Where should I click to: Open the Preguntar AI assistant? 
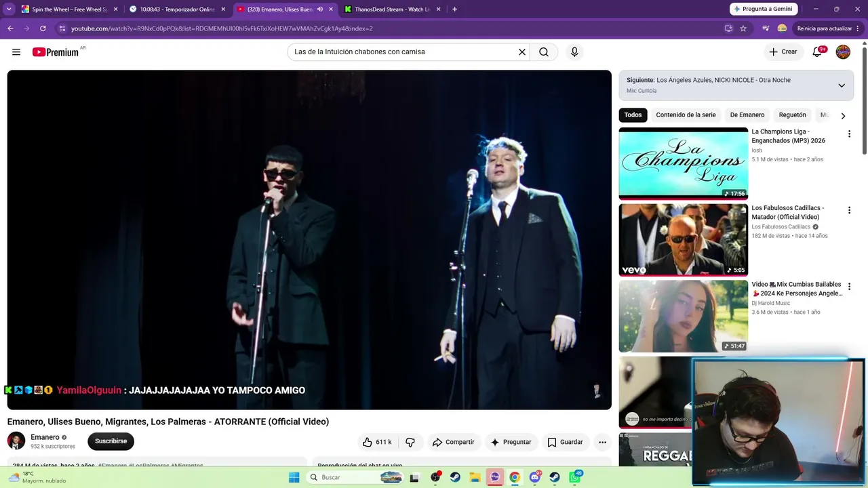pos(511,442)
